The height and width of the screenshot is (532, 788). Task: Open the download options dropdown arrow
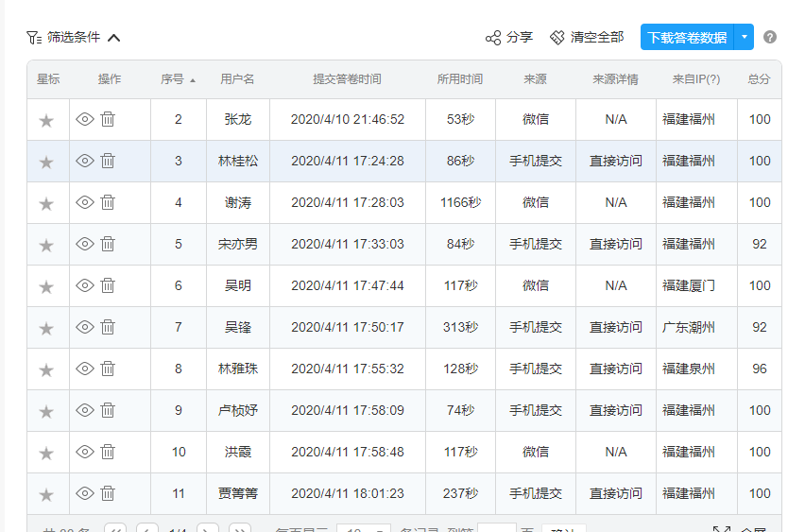pos(745,38)
